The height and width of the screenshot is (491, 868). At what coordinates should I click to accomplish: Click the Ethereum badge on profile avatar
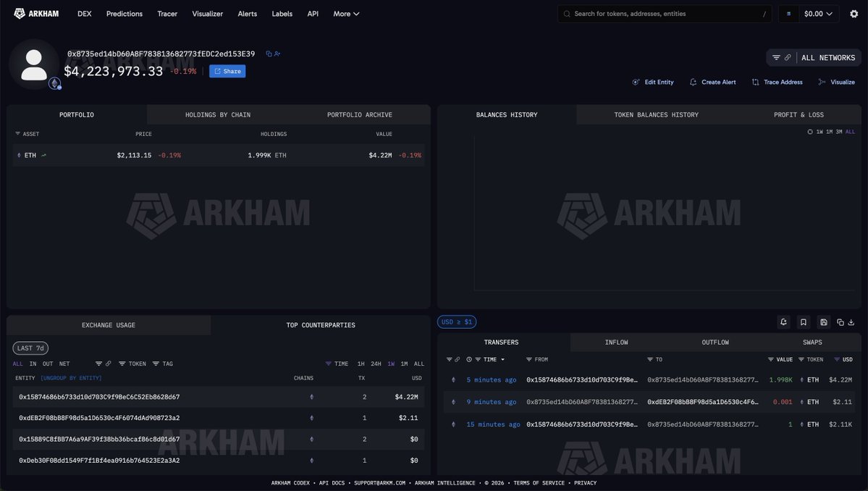[x=54, y=83]
